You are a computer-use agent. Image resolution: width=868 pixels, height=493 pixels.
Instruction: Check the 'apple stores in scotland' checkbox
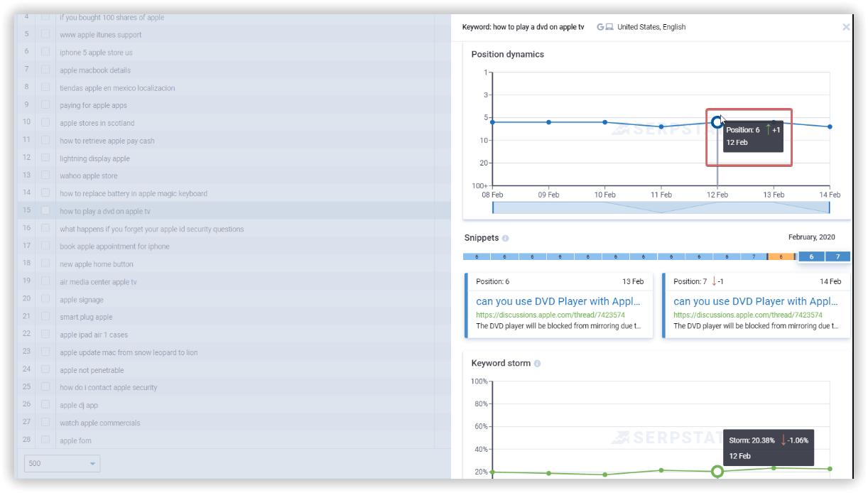click(x=45, y=122)
